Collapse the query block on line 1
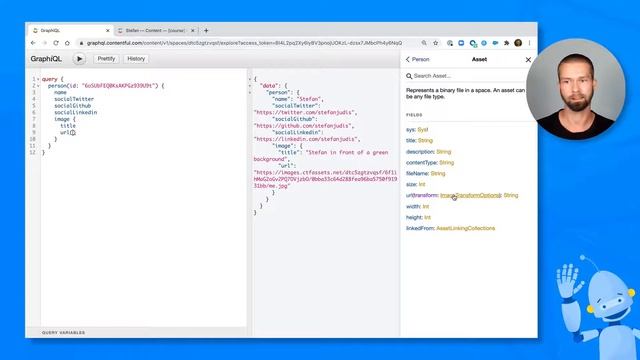 pyautogui.click(x=38, y=79)
